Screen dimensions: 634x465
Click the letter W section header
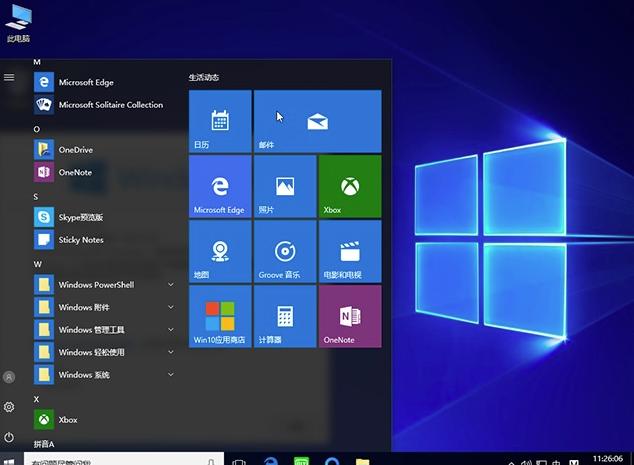coord(37,264)
